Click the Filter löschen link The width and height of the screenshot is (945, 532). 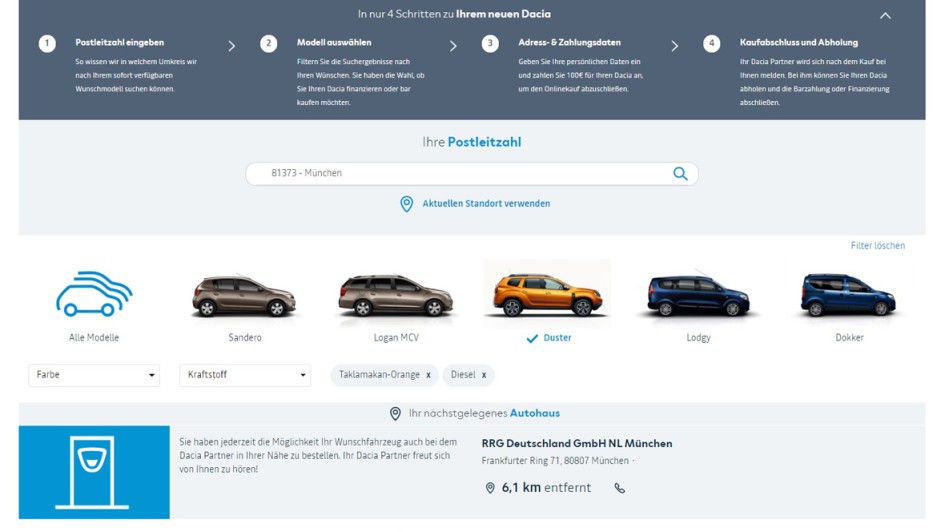(x=878, y=246)
